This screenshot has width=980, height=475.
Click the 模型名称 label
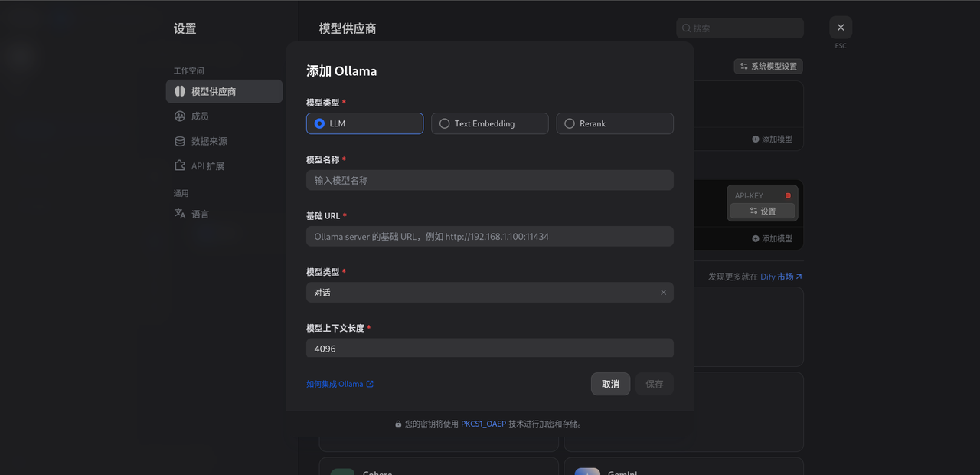(323, 159)
